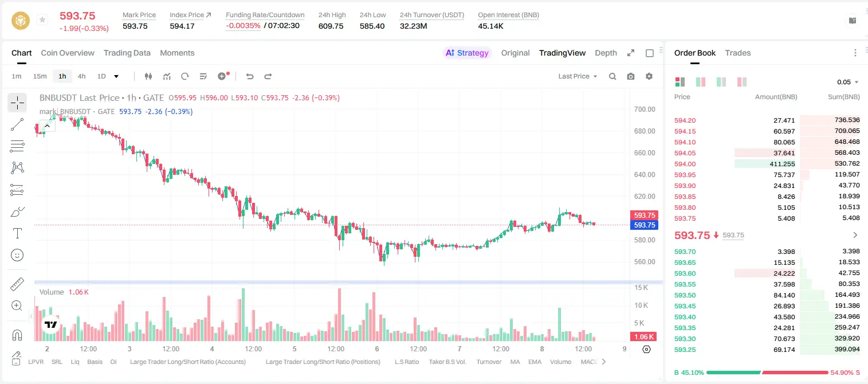Open the 0.05 price precision dropdown
The height and width of the screenshot is (384, 868).
coord(848,82)
